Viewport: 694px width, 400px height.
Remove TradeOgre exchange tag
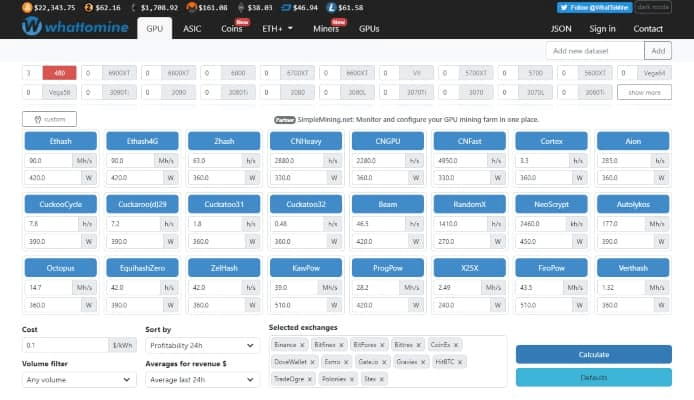pyautogui.click(x=310, y=379)
